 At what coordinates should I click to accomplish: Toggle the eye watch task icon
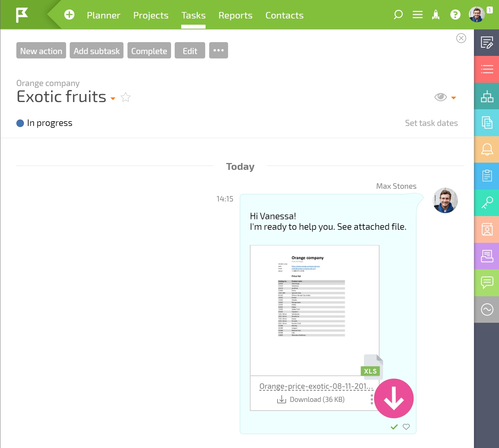pyautogui.click(x=441, y=97)
